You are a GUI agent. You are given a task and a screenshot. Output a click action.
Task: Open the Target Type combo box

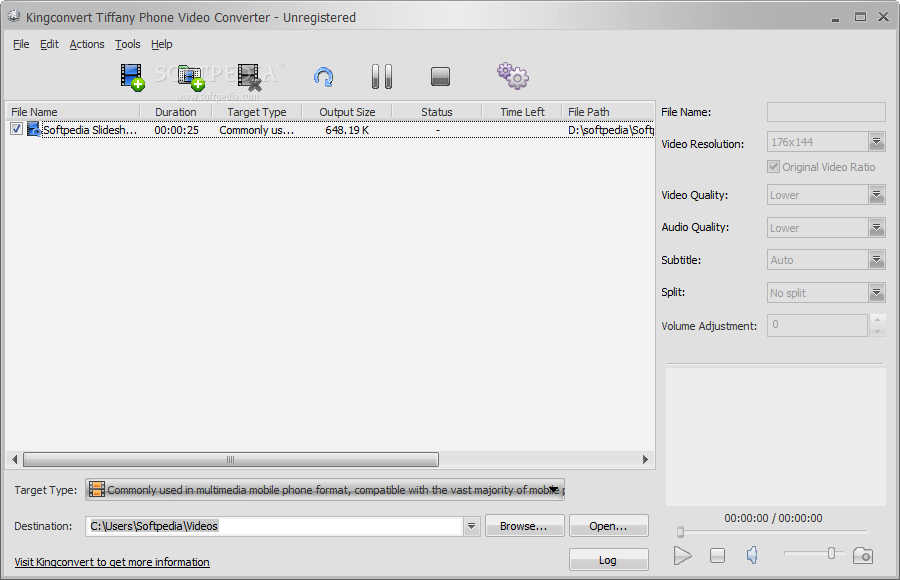tap(325, 490)
